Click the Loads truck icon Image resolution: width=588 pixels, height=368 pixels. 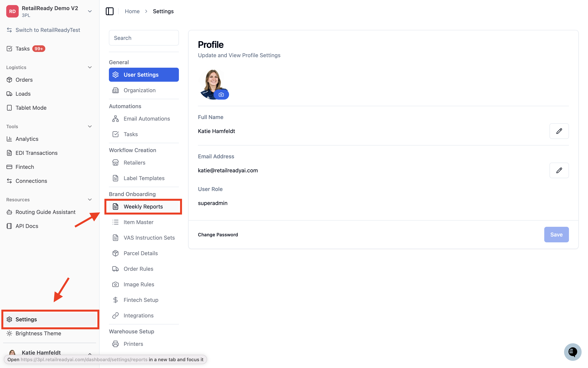point(9,94)
